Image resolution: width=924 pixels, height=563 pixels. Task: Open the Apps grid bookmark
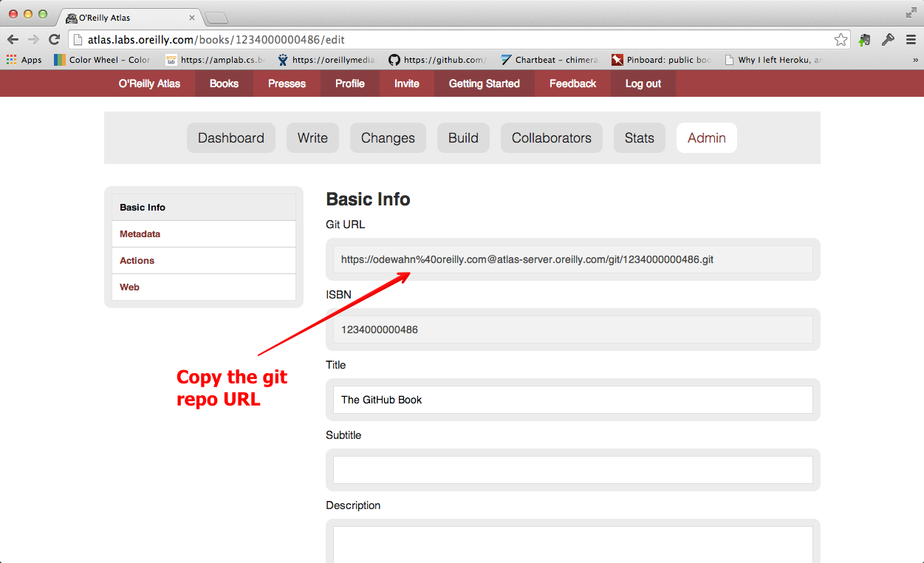pyautogui.click(x=24, y=60)
